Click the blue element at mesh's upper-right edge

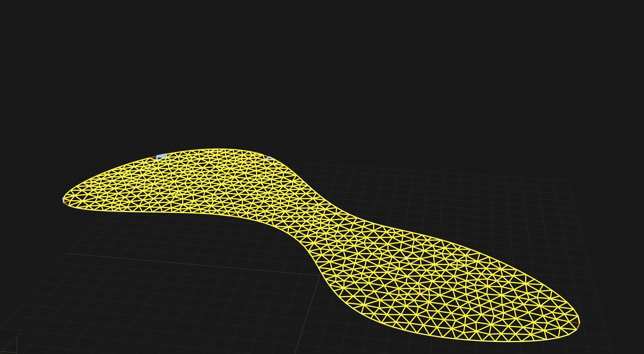coord(269,158)
